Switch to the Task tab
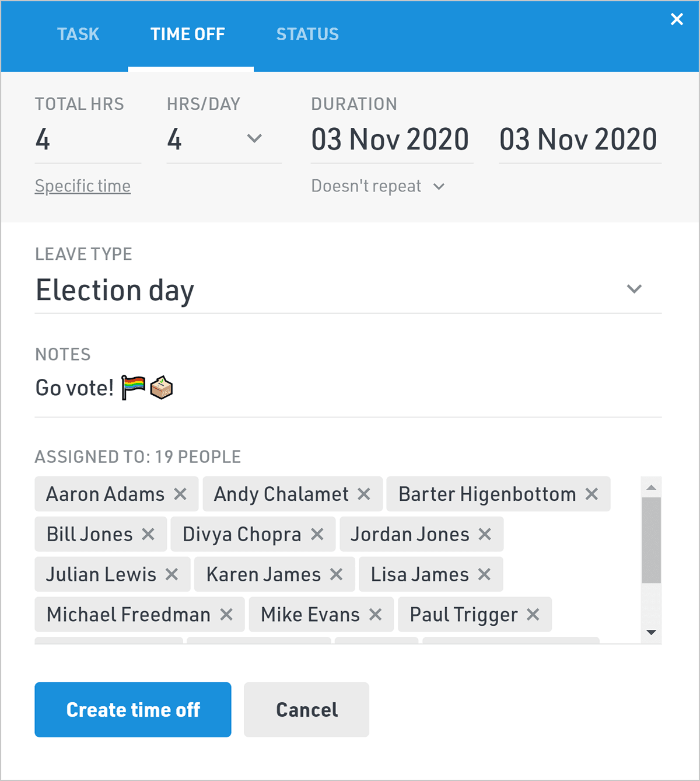 (78, 34)
